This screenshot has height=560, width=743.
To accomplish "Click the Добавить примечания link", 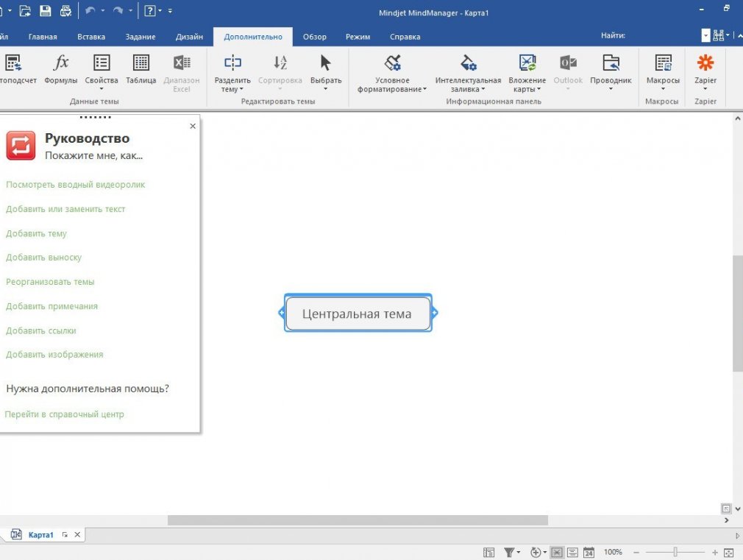I will tap(51, 306).
